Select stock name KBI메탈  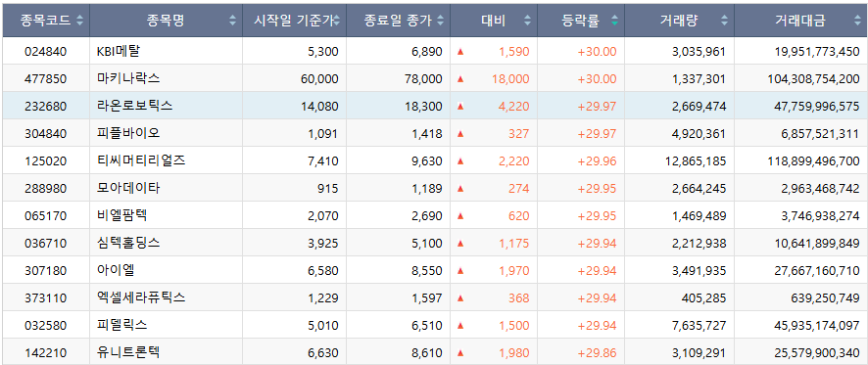coord(119,52)
